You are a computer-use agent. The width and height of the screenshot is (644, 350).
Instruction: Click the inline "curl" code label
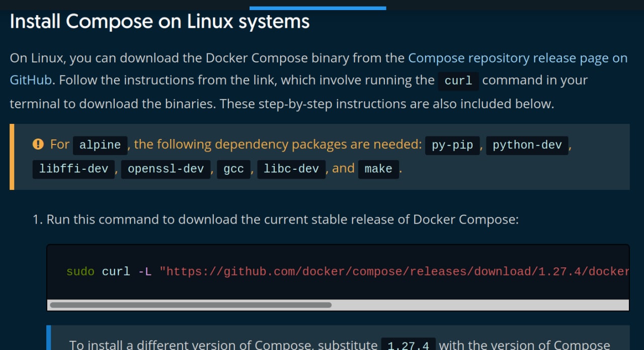(458, 81)
